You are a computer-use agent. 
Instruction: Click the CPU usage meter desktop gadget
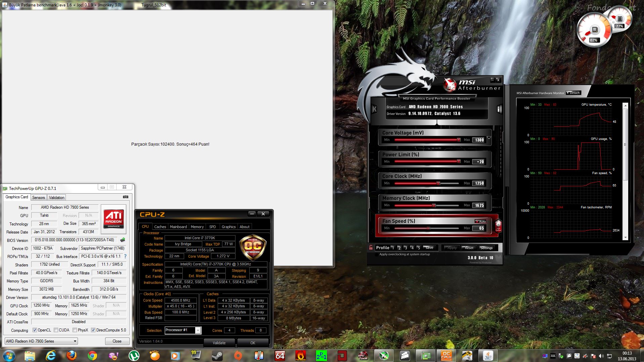tap(594, 30)
